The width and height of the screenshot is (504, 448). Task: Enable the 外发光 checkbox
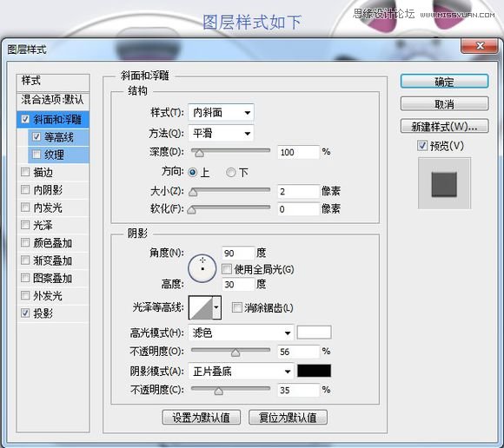pos(25,295)
